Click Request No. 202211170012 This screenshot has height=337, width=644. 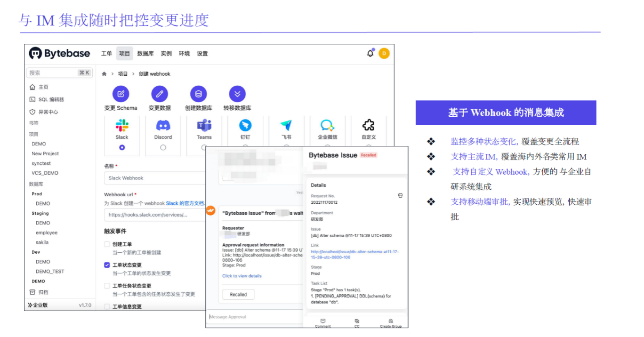tap(324, 202)
